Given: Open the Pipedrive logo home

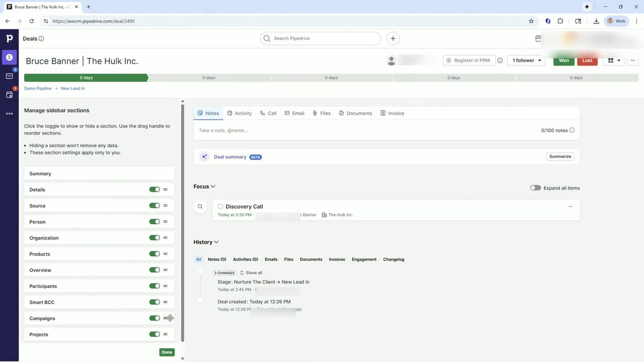Looking at the screenshot, I should (9, 38).
